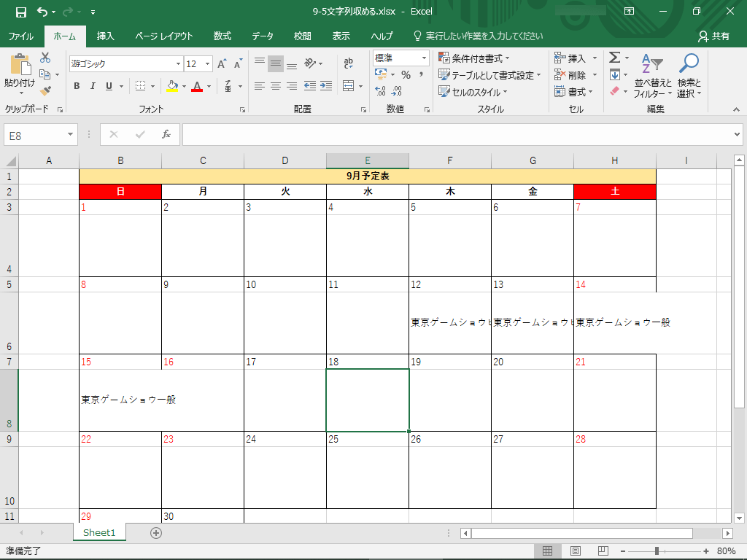Click the Cut scissors icon
747x560 pixels.
45,58
